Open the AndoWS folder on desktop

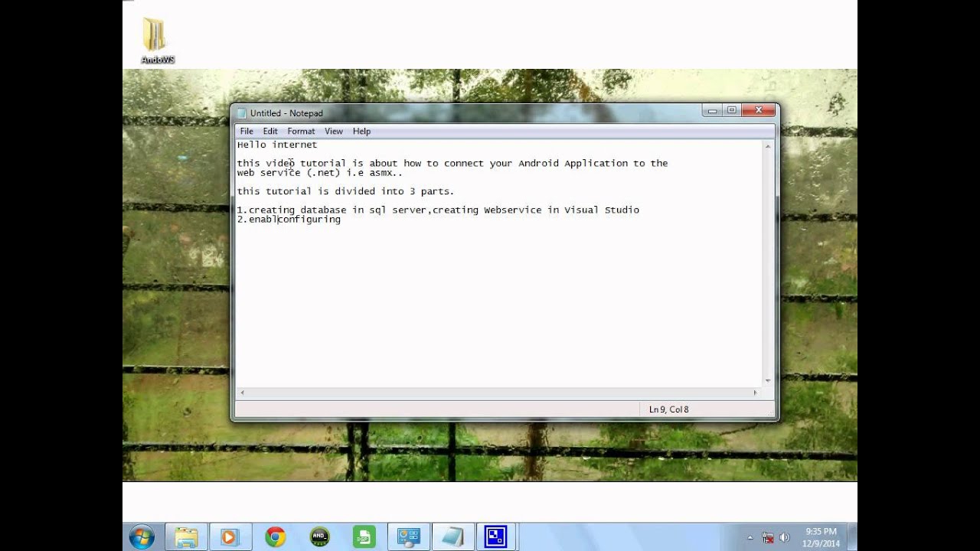(156, 40)
